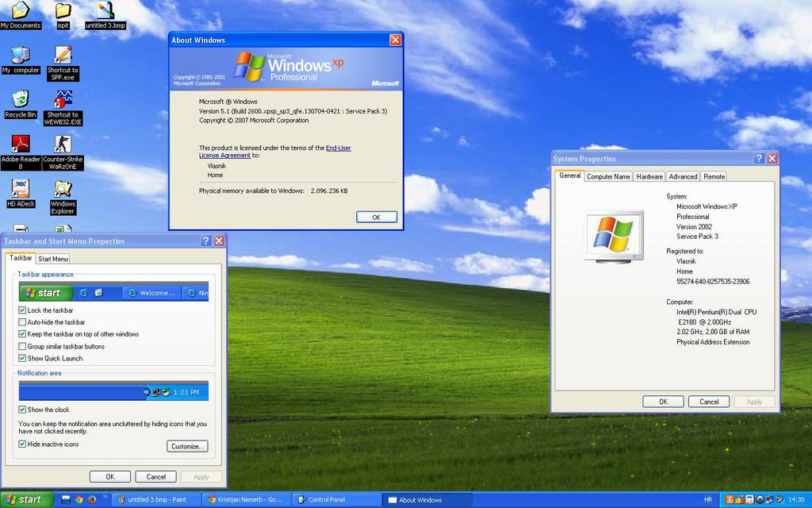This screenshot has width=812, height=508.
Task: Select the Adobe Reader 8 desktop icon
Action: click(x=20, y=152)
